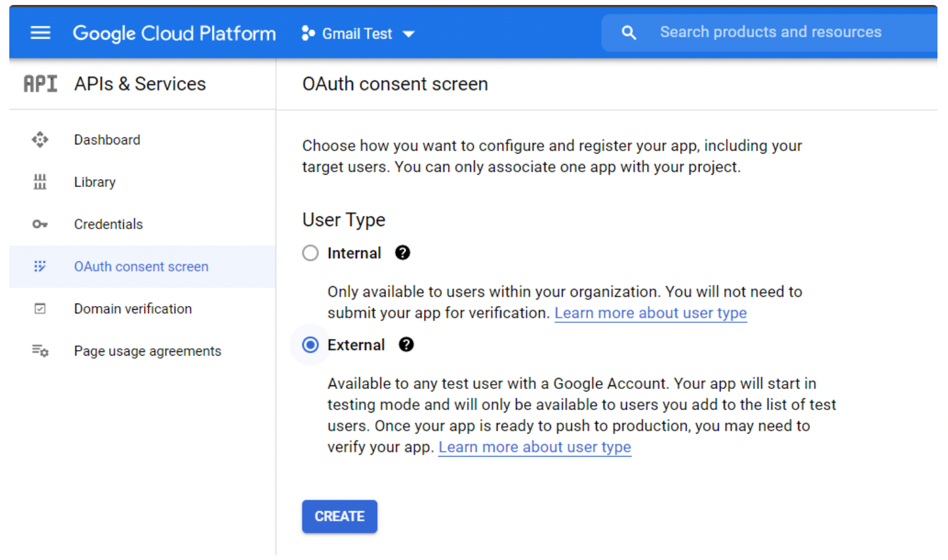Click the search magnifier icon
The height and width of the screenshot is (560, 948).
[x=628, y=33]
